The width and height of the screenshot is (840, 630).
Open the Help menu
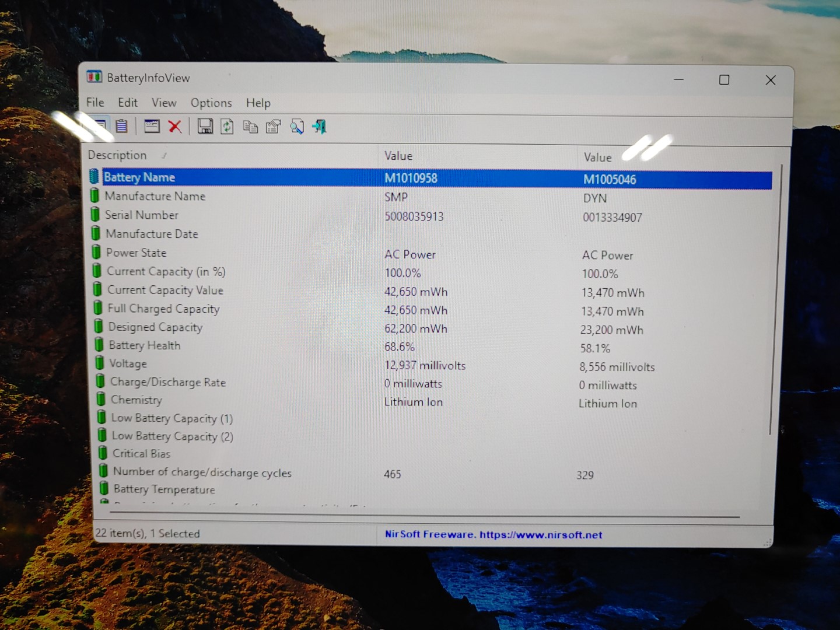tap(258, 103)
